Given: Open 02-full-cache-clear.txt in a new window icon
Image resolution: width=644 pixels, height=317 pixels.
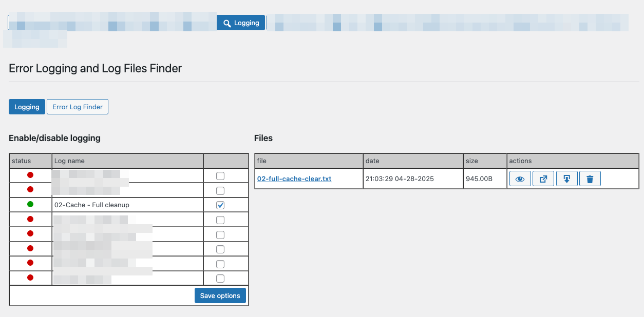Looking at the screenshot, I should [543, 179].
